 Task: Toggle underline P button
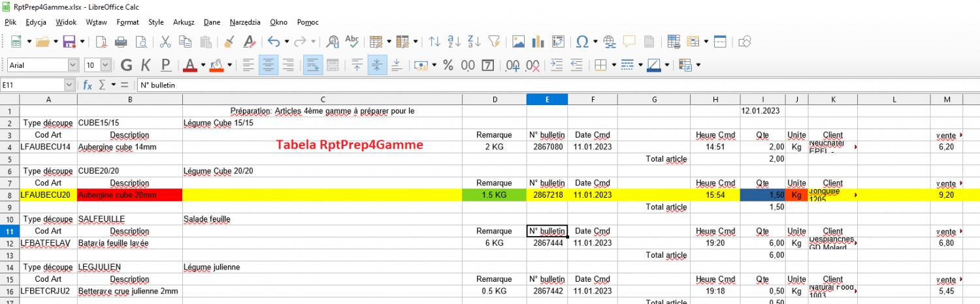165,65
